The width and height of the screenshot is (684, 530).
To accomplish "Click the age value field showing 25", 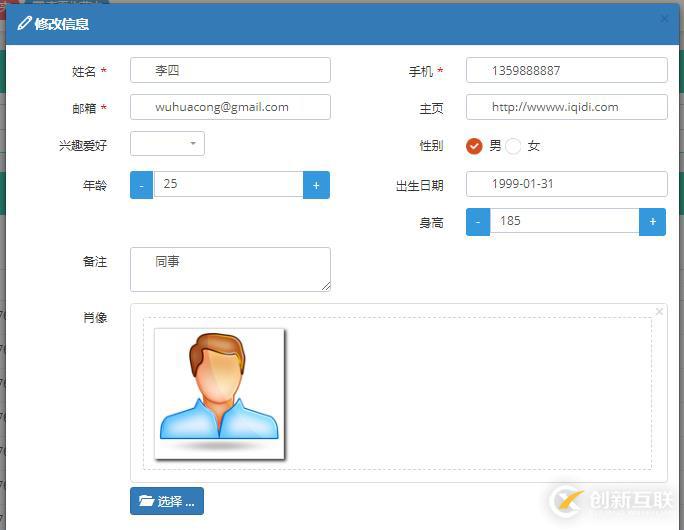I will click(x=228, y=184).
